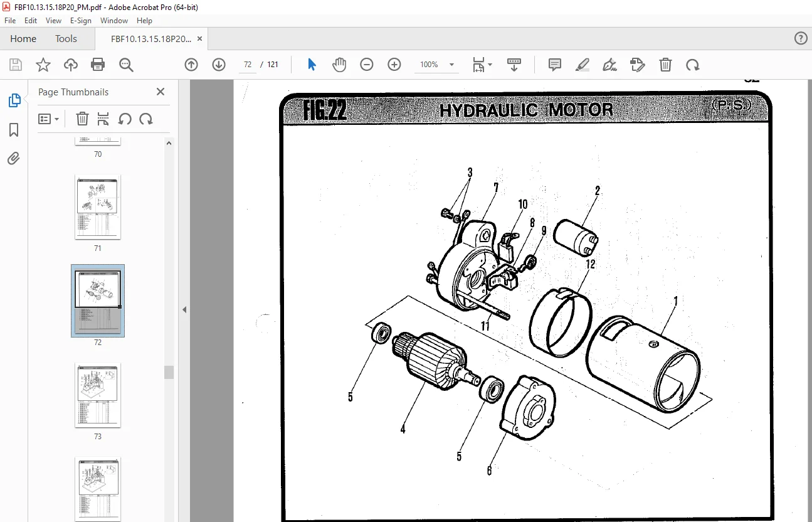Viewport: 812px width, 522px height.
Task: Select the FBF10.13.15.18P20 document tab
Action: click(151, 38)
